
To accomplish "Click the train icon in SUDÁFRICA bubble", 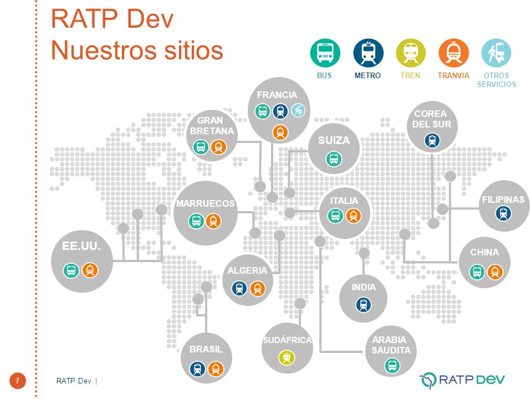I will pyautogui.click(x=287, y=357).
